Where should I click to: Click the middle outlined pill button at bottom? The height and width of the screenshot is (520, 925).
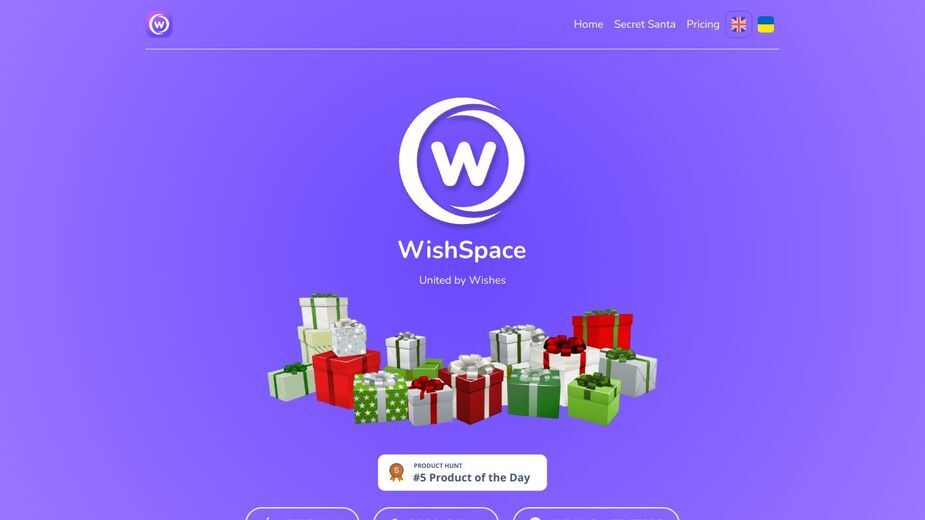[x=436, y=514]
